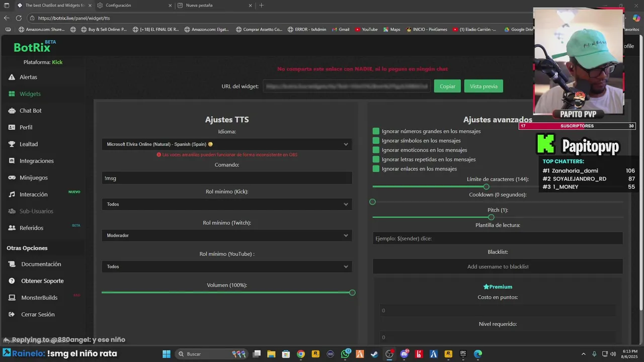Image resolution: width=644 pixels, height=362 pixels.
Task: Click the Cerrar Sesión exit icon
Action: [x=12, y=314]
